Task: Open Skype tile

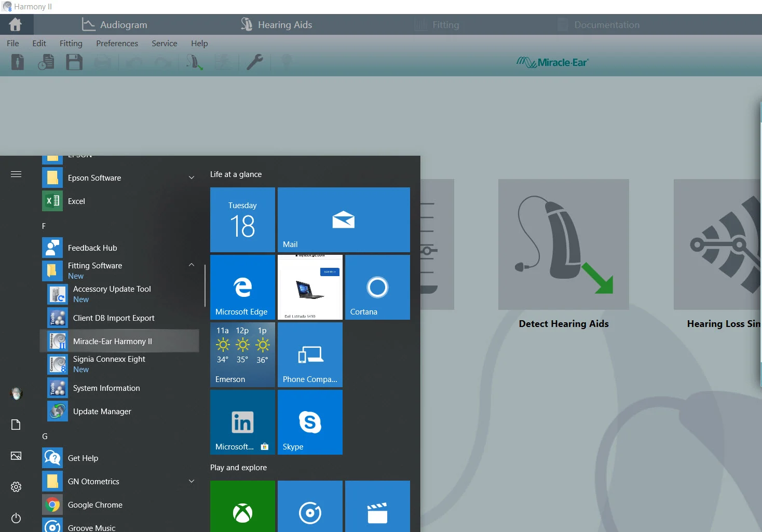Action: click(x=310, y=422)
